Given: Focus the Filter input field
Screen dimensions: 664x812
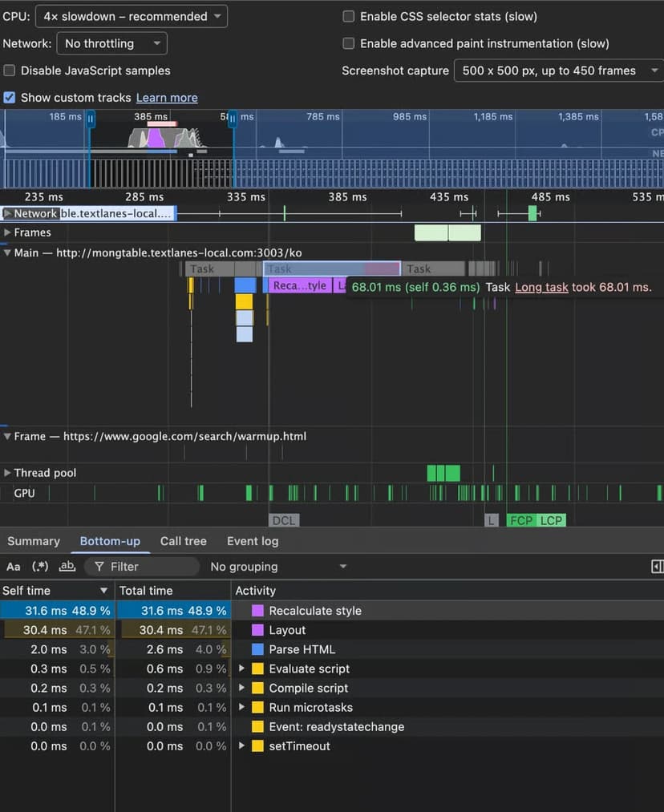Looking at the screenshot, I should pos(142,567).
